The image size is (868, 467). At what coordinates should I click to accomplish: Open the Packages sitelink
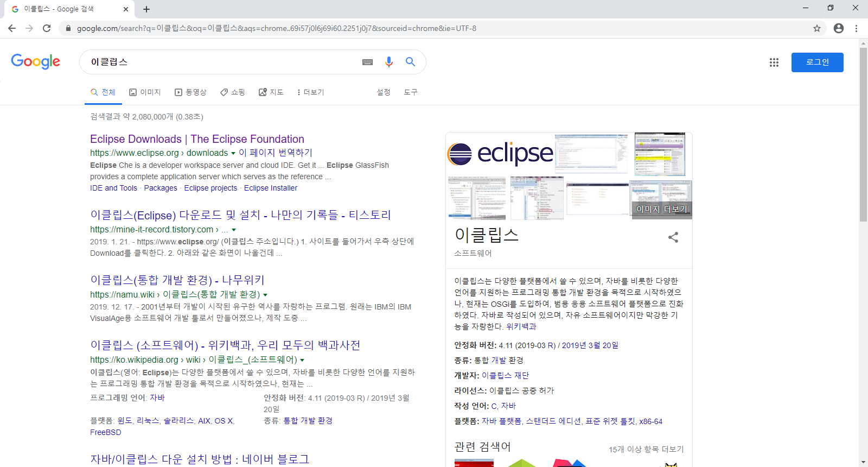coord(161,188)
